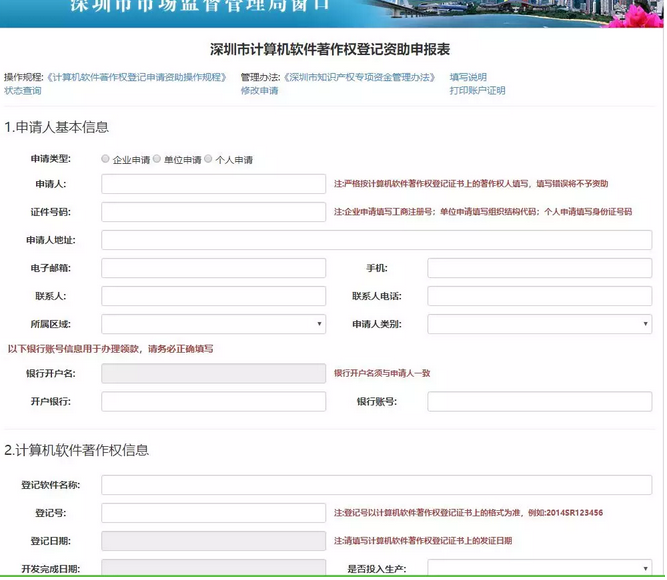Click the 2.计算机软件著作权信息 section heading
This screenshot has height=580, width=667.
[x=77, y=450]
